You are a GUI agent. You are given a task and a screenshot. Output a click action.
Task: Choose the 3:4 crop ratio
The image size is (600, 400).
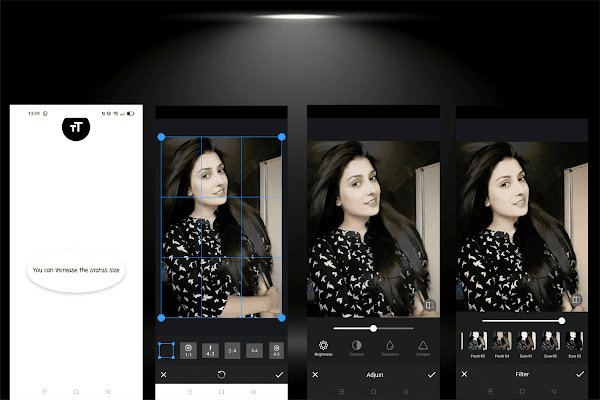[x=232, y=351]
